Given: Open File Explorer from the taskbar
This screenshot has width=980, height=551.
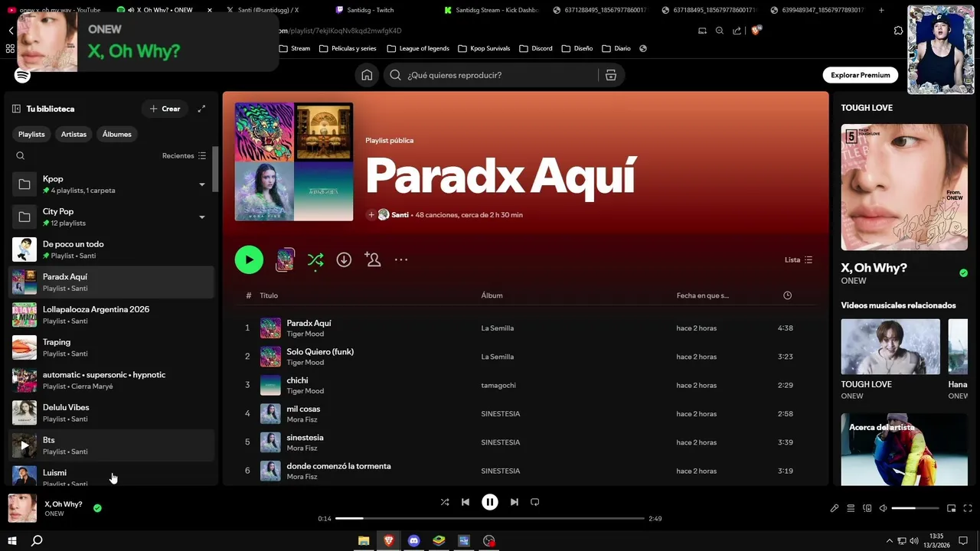Looking at the screenshot, I should (x=364, y=540).
